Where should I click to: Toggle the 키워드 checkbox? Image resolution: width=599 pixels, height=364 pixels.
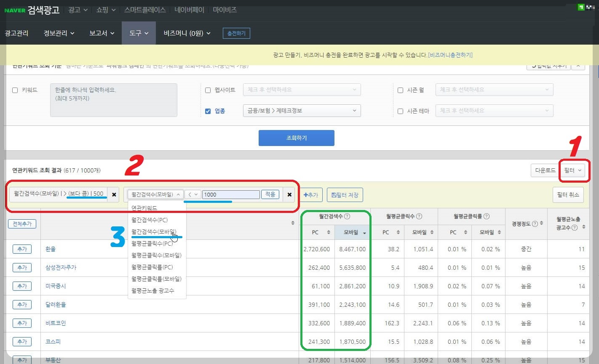click(x=15, y=90)
